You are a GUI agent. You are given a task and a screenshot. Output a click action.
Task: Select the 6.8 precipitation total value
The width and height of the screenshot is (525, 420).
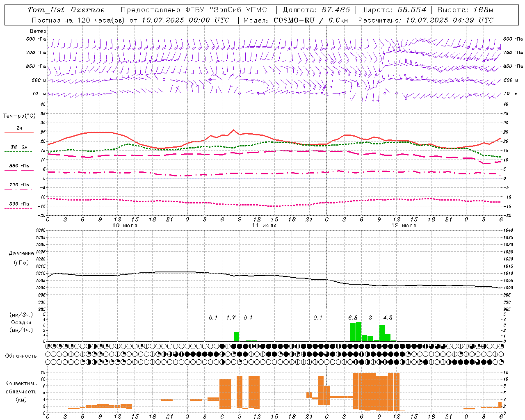click(353, 317)
